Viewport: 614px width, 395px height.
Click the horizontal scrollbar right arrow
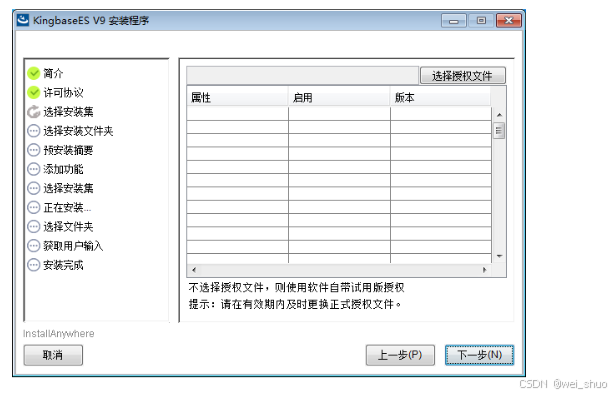(x=485, y=270)
